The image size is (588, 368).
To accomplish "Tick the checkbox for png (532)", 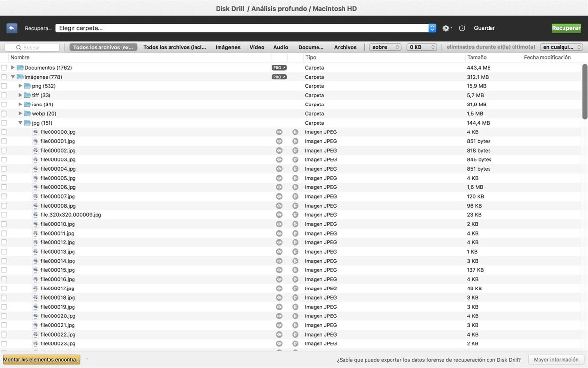I will pyautogui.click(x=4, y=86).
